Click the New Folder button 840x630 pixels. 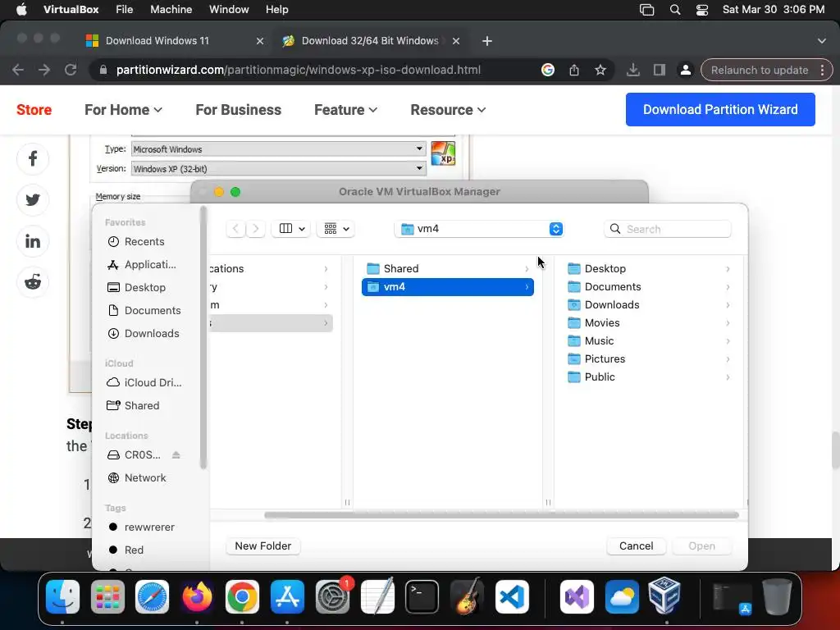click(263, 546)
